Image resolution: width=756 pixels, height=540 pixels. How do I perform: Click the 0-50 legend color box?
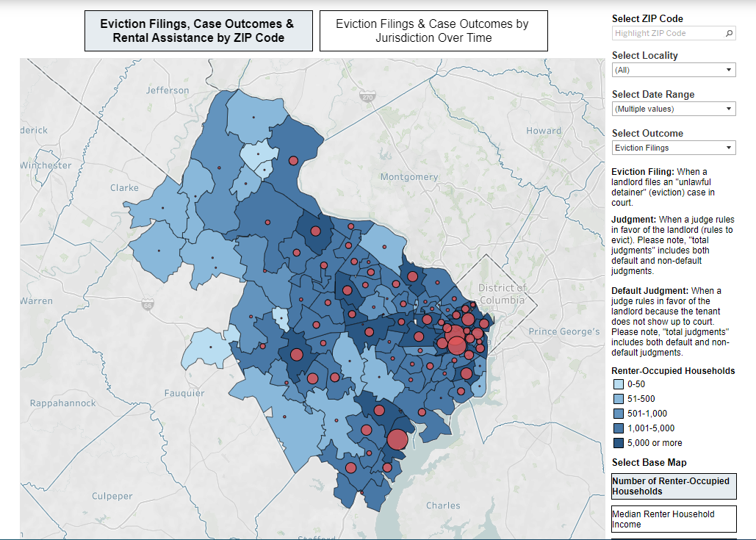pos(617,385)
